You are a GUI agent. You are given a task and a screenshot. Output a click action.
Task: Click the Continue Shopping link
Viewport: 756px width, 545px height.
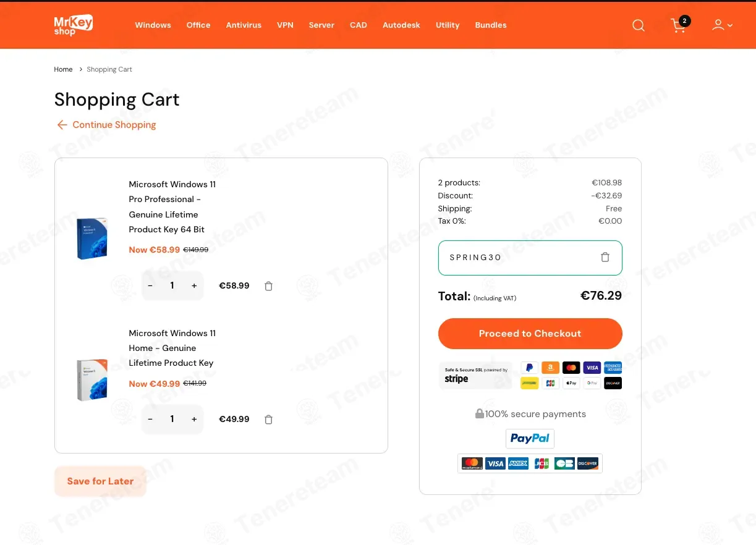click(106, 125)
